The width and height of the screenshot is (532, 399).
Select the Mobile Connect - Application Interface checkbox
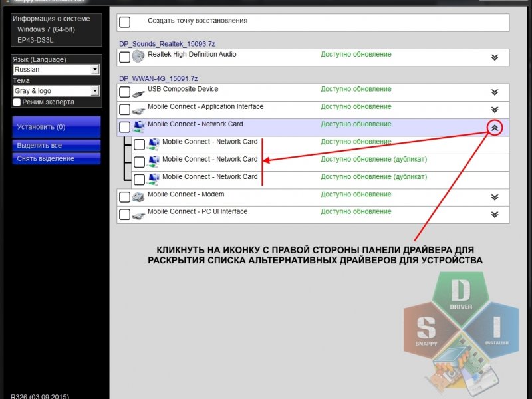click(x=125, y=110)
